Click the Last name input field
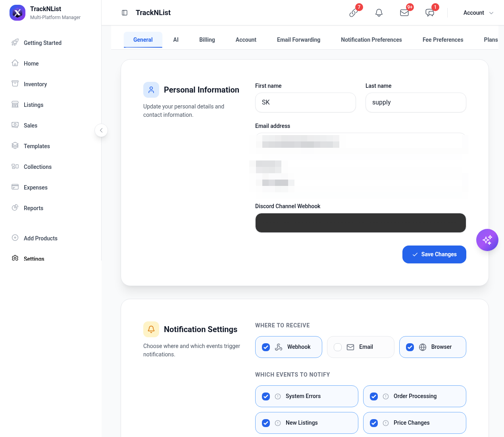 [x=416, y=102]
